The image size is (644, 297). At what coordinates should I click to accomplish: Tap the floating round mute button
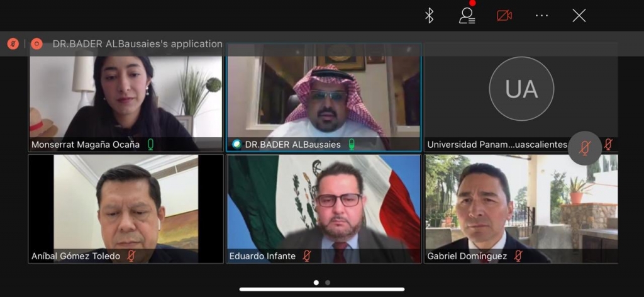coord(584,148)
